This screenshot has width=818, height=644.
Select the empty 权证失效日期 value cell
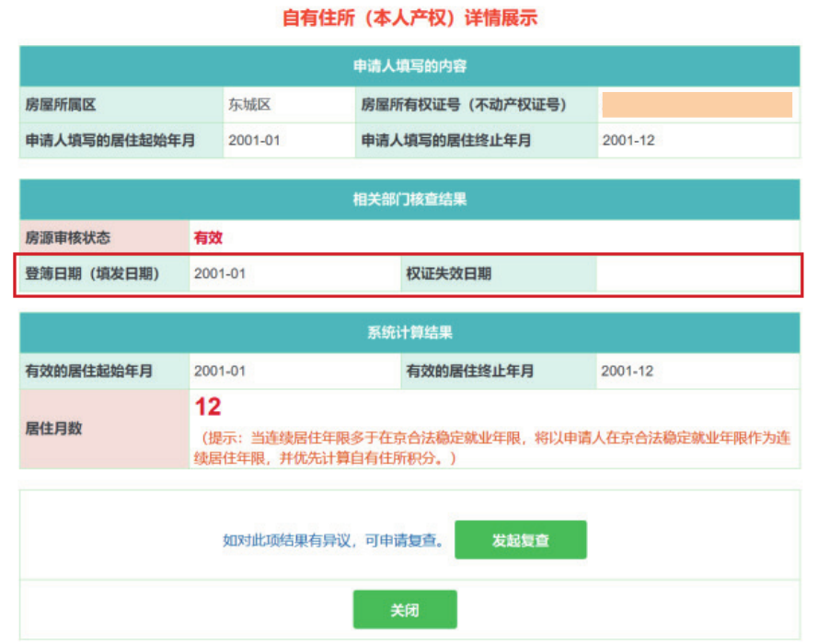[x=697, y=274]
